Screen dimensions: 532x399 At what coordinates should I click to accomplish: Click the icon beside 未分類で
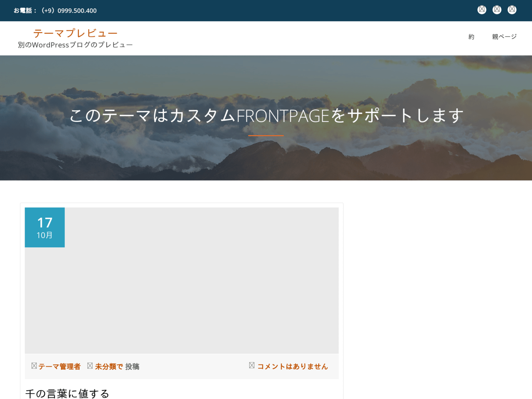click(90, 366)
